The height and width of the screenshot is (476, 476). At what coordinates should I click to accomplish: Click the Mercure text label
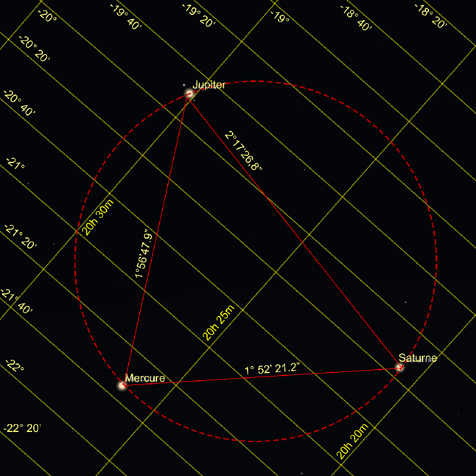pos(145,378)
